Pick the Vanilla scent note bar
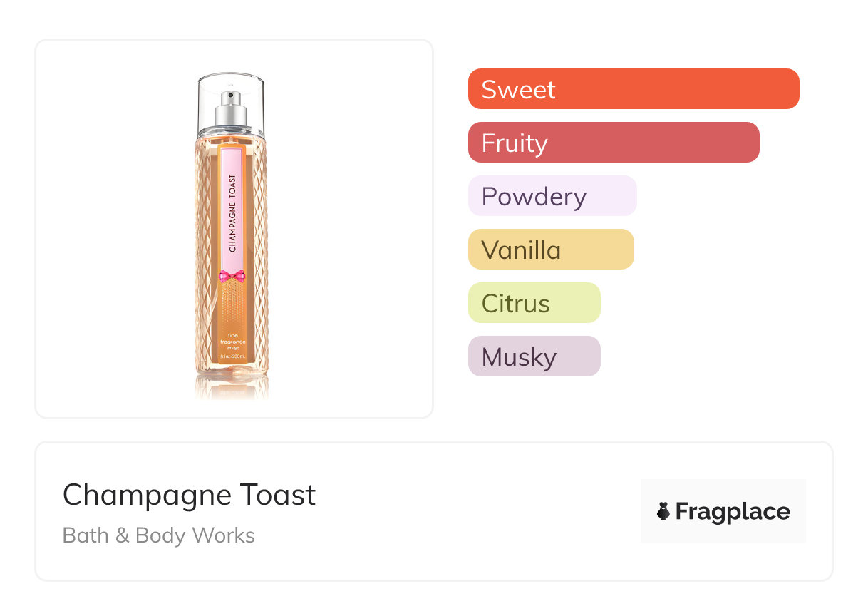Viewport: 868px width, 616px height. (550, 250)
